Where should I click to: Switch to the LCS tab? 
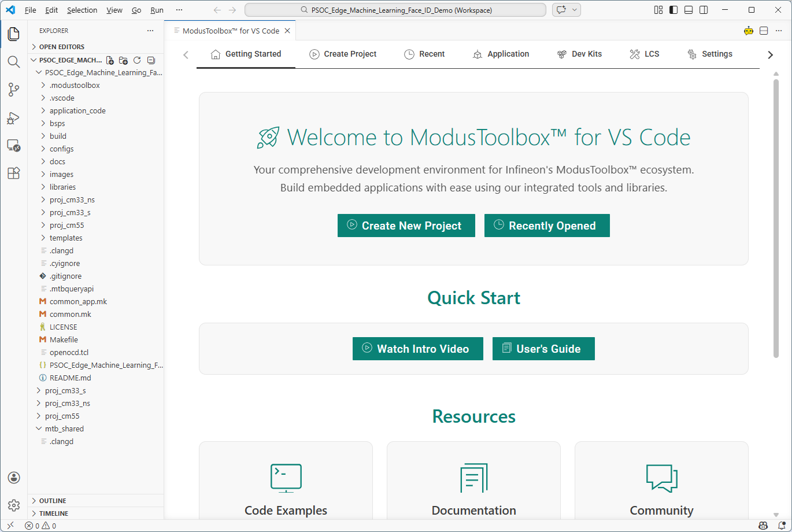[644, 54]
